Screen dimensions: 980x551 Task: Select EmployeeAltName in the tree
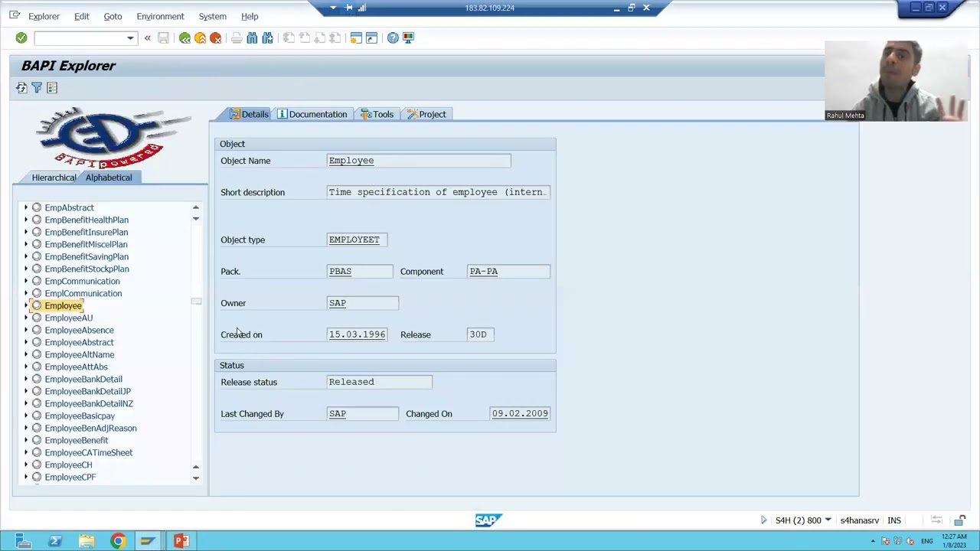(x=79, y=354)
